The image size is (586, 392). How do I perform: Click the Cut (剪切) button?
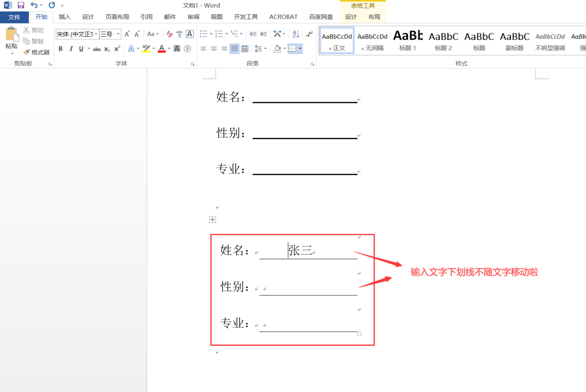(33, 30)
